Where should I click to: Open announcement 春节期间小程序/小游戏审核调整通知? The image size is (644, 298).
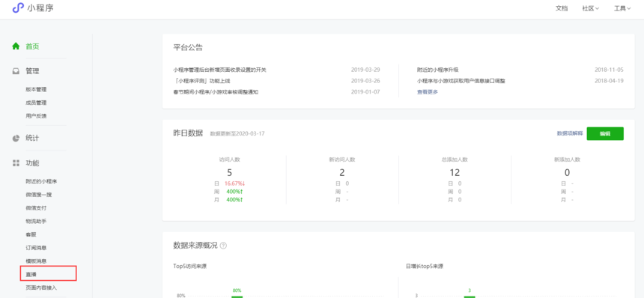coord(216,92)
